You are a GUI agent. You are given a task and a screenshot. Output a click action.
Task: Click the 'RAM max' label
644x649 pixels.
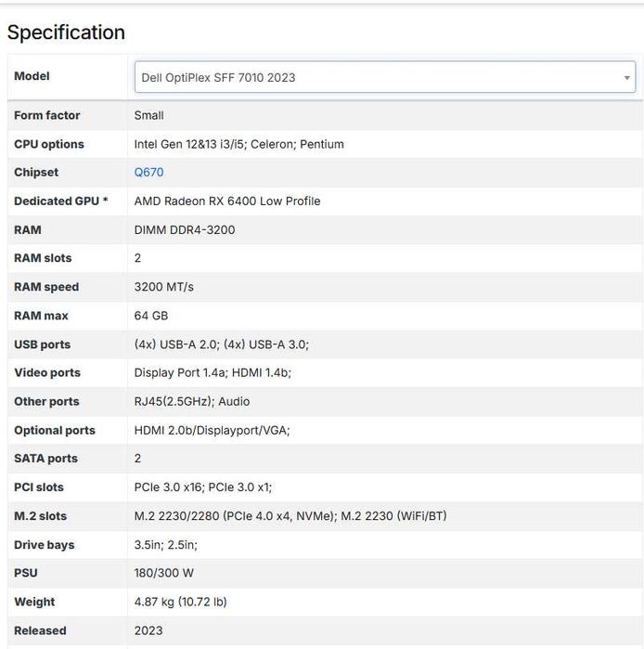(41, 316)
